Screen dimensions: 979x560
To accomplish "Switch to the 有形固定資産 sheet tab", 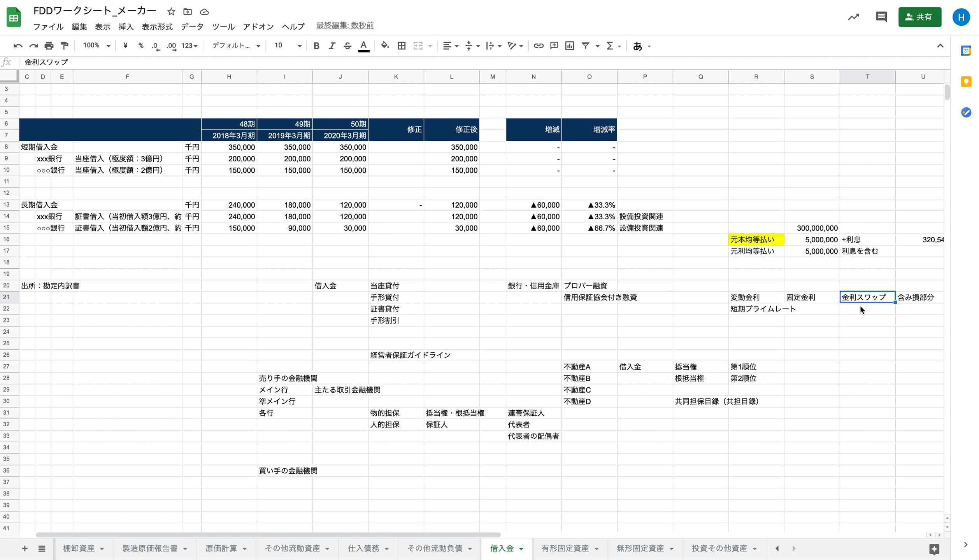I will point(565,548).
